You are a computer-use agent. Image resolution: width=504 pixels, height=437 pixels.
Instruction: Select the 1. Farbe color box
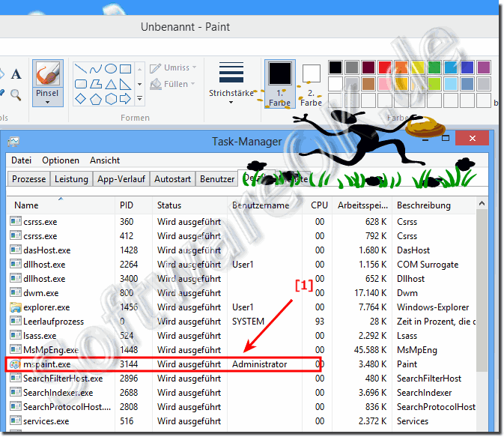click(x=279, y=84)
